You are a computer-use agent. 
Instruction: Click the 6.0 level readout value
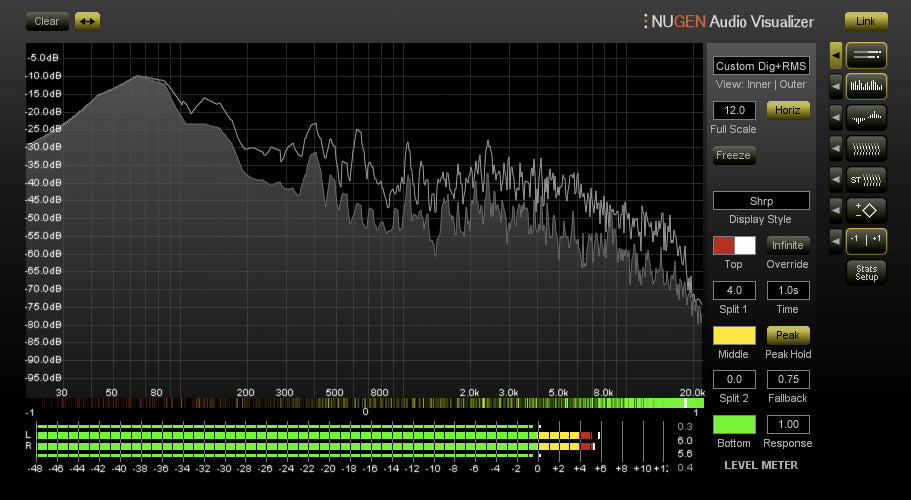685,441
